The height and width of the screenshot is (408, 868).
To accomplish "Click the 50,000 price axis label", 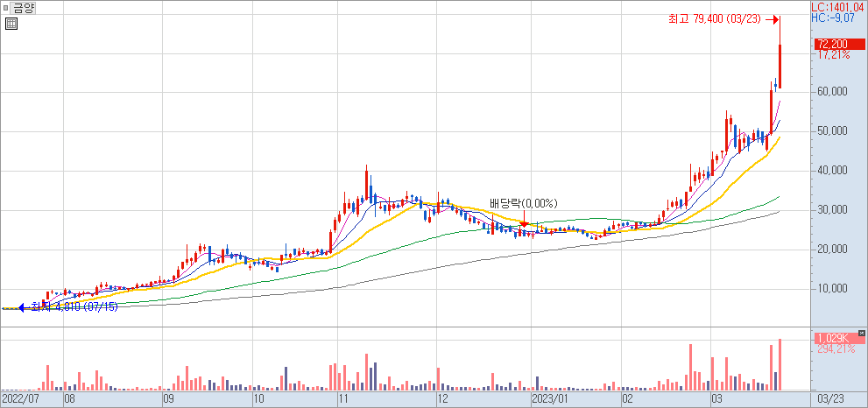I will pos(831,131).
